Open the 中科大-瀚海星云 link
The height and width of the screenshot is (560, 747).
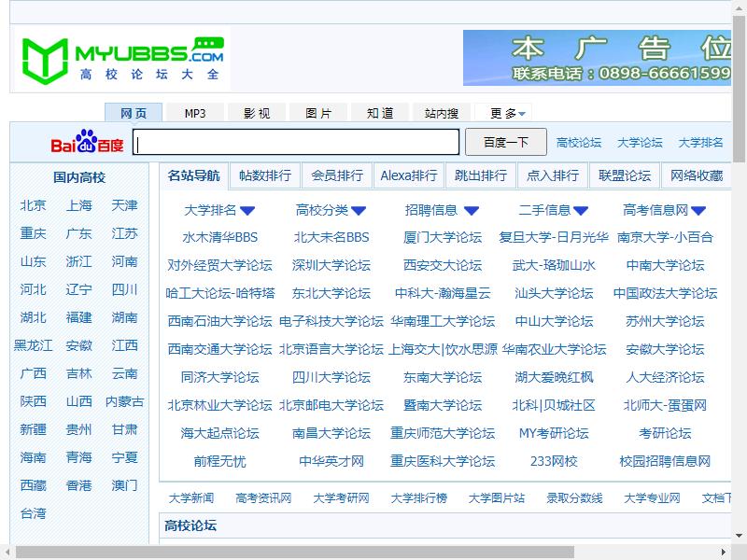tap(443, 293)
